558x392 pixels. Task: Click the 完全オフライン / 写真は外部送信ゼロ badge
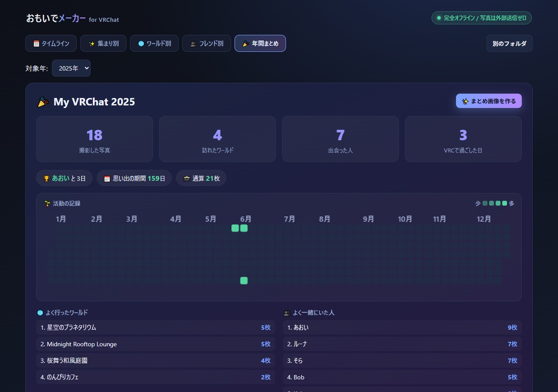tap(482, 18)
